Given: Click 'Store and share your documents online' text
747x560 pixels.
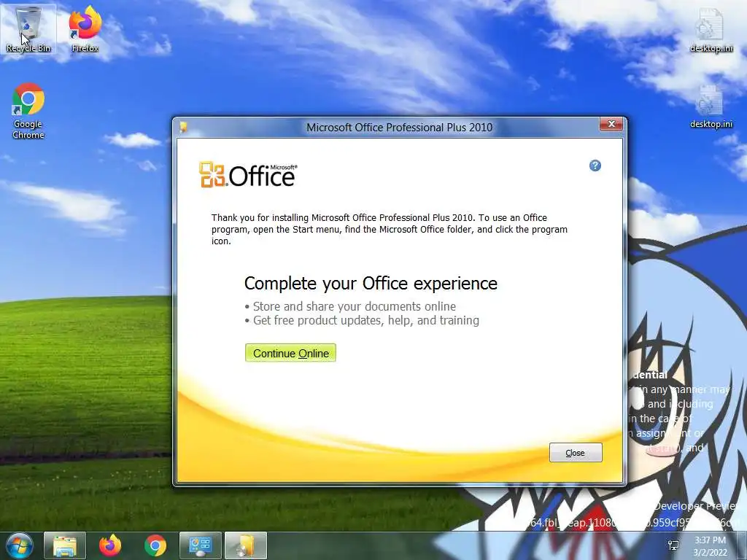Looking at the screenshot, I should coord(354,306).
